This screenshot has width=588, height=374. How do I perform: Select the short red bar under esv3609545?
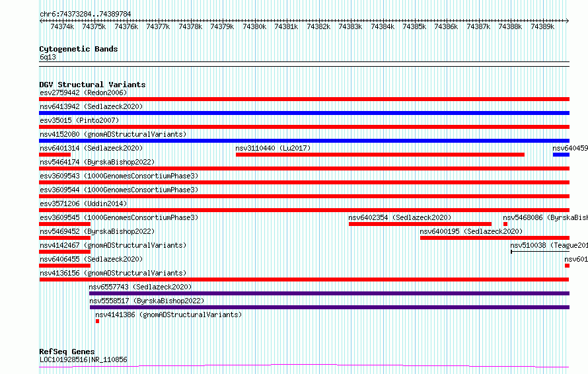[65, 224]
